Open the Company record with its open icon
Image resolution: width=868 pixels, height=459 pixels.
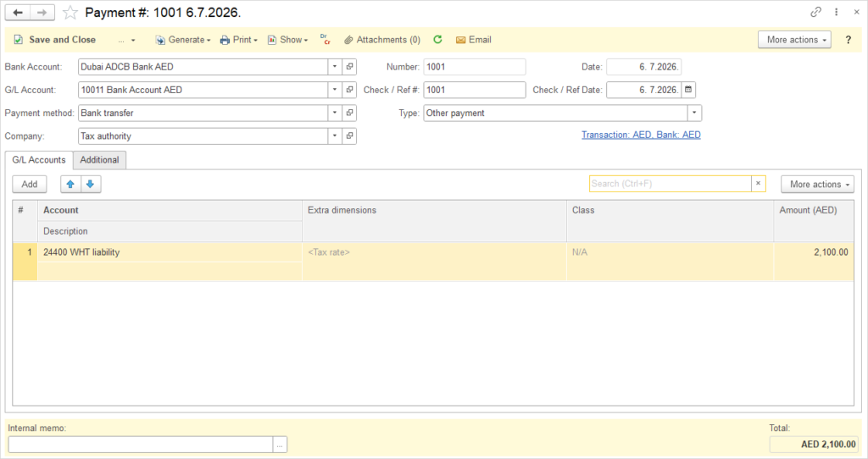coord(349,136)
